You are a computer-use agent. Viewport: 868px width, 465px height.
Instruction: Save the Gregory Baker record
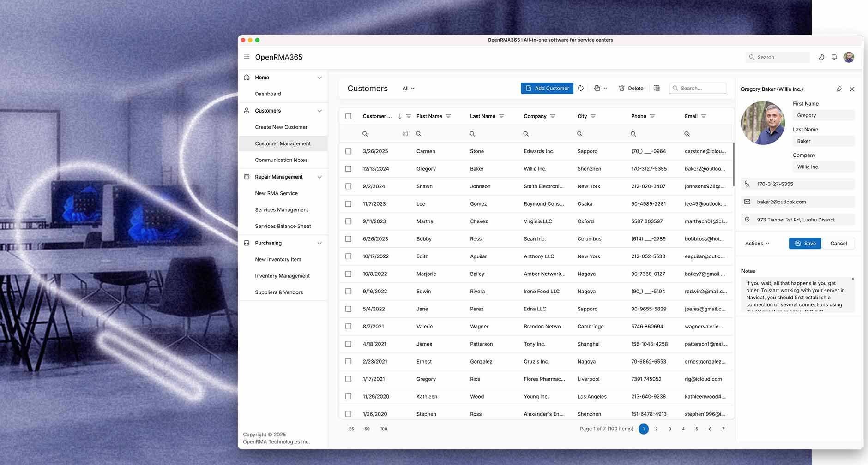(x=805, y=243)
